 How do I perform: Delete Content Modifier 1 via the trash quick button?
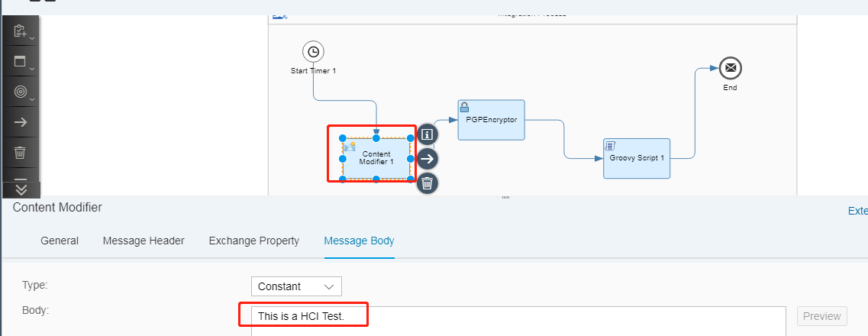428,183
